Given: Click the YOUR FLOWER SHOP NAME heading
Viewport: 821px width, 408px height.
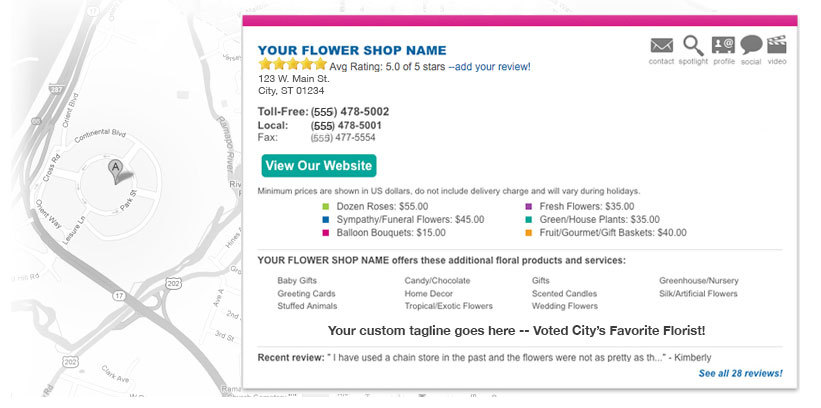Looking at the screenshot, I should point(352,50).
